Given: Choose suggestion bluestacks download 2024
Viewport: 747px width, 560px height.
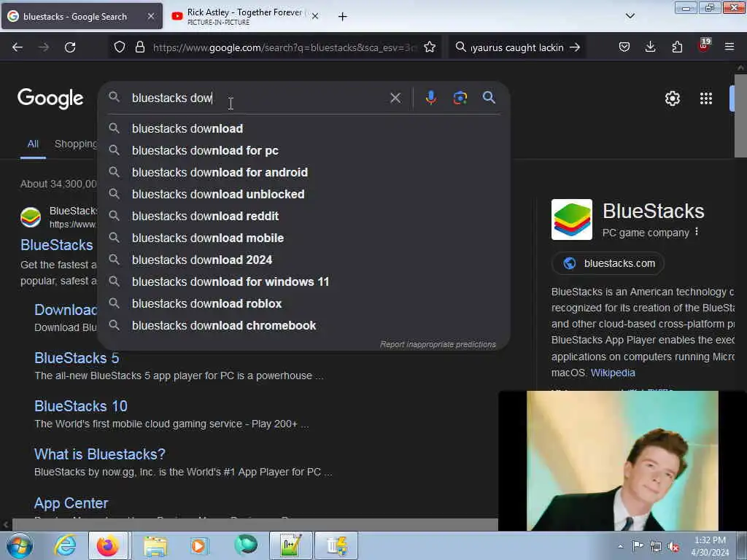Looking at the screenshot, I should tap(304, 260).
